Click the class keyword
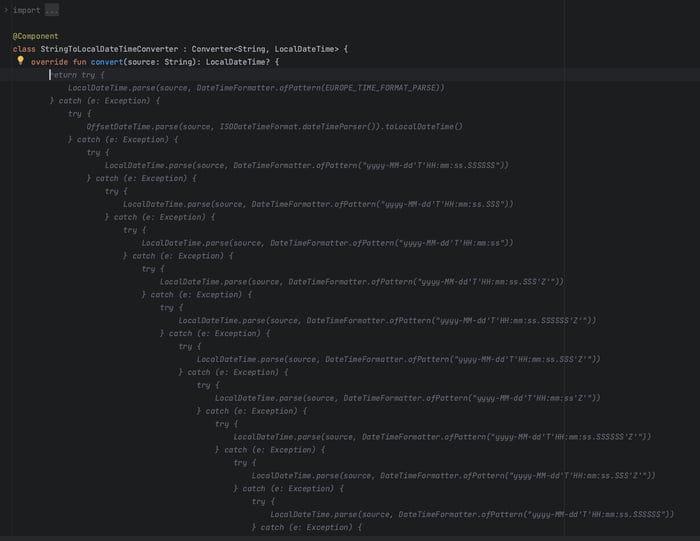The width and height of the screenshot is (700, 541). coord(24,49)
